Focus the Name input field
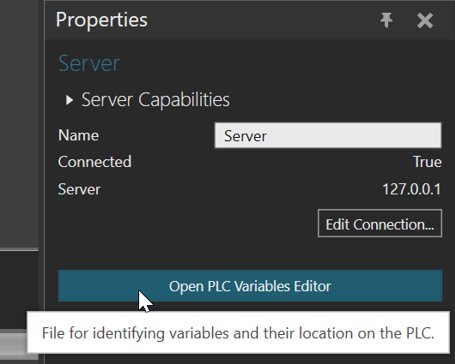Viewport: 455px width, 364px height. click(x=328, y=135)
